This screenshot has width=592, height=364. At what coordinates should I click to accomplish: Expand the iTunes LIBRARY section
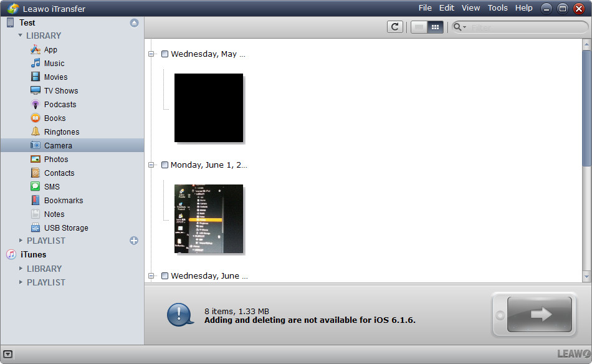point(21,269)
